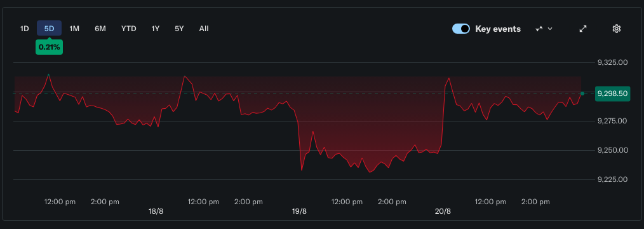Select the 5D time range tab
The image size is (644, 229).
click(x=50, y=29)
